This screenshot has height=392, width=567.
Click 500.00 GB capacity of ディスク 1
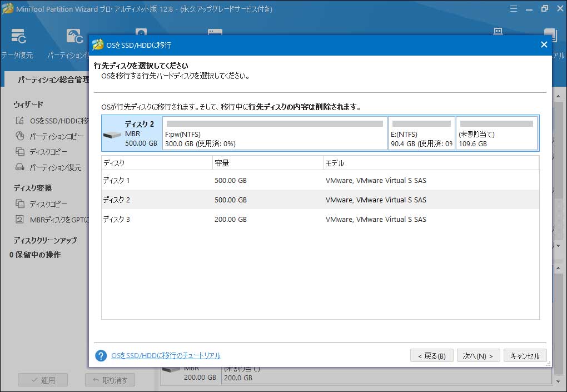230,181
